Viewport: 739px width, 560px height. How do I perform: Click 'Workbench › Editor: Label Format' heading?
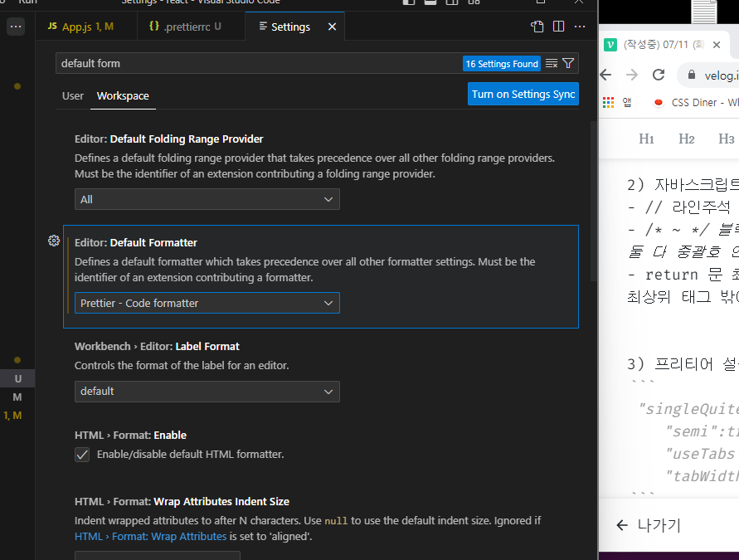point(157,347)
